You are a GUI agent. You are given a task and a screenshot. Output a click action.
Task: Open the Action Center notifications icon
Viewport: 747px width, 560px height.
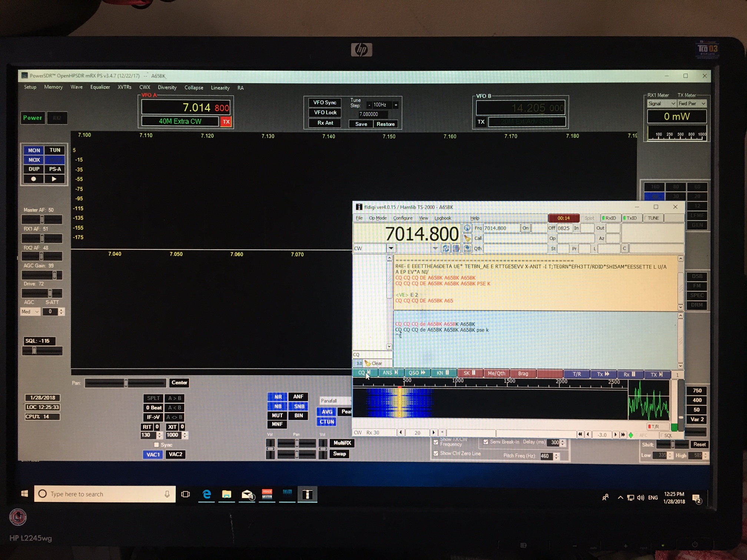tap(697, 499)
